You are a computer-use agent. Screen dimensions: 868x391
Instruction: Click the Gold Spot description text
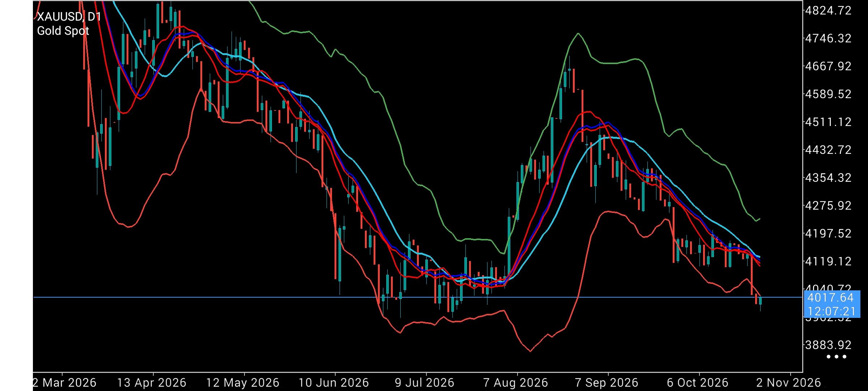tap(63, 31)
